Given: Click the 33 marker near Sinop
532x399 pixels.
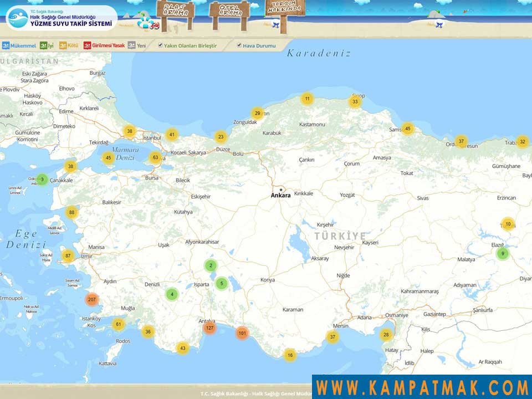Looking at the screenshot, I should (355, 101).
